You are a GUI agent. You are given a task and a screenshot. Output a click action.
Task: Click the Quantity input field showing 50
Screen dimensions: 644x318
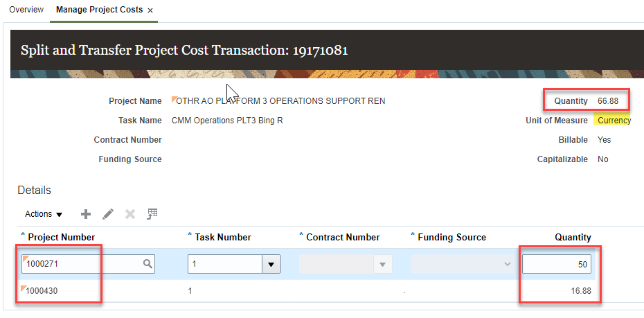[x=557, y=264]
